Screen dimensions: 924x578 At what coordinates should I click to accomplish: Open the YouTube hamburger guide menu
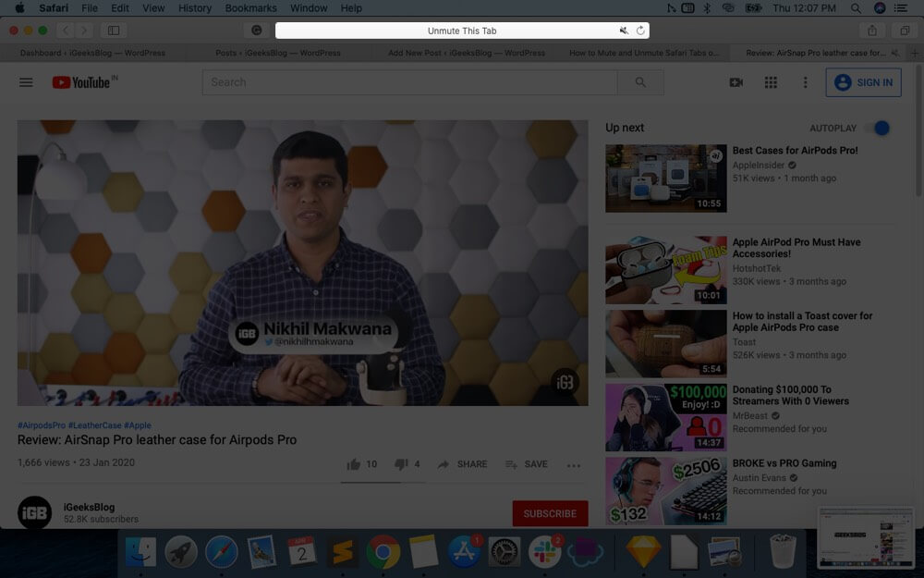click(x=26, y=82)
